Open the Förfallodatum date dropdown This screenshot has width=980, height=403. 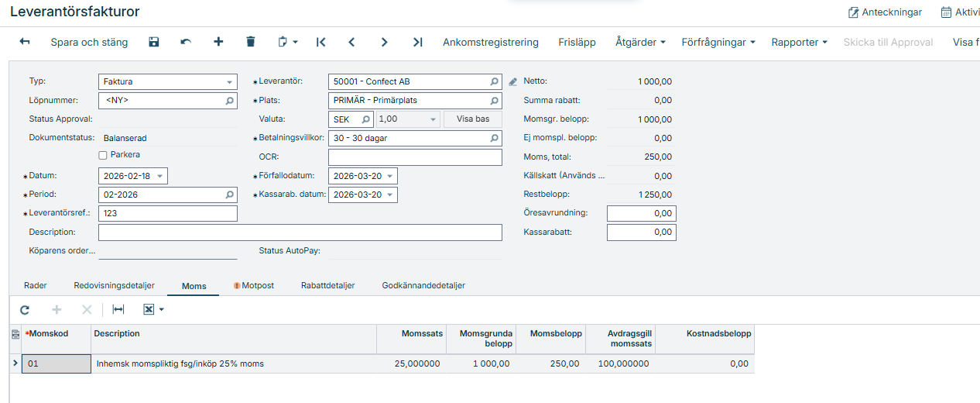[390, 176]
